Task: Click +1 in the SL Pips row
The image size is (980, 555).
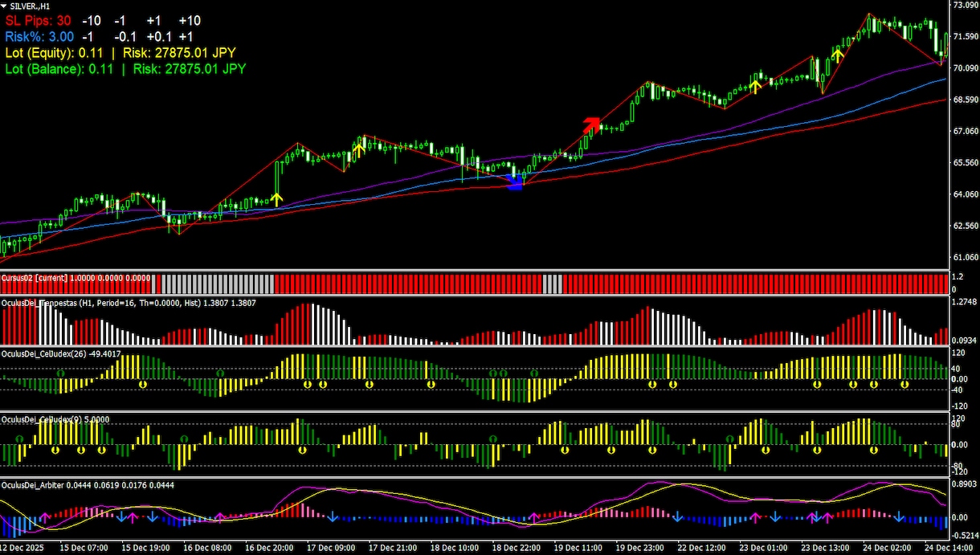Action: [x=153, y=20]
